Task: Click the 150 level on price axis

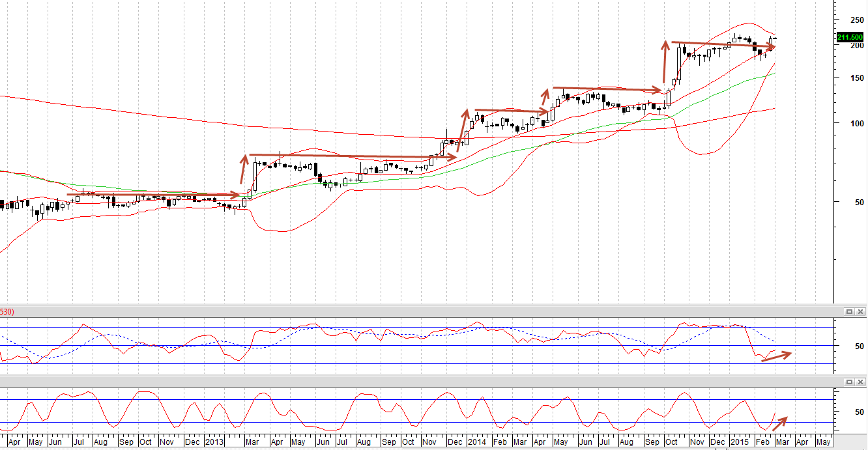Action: click(x=851, y=78)
